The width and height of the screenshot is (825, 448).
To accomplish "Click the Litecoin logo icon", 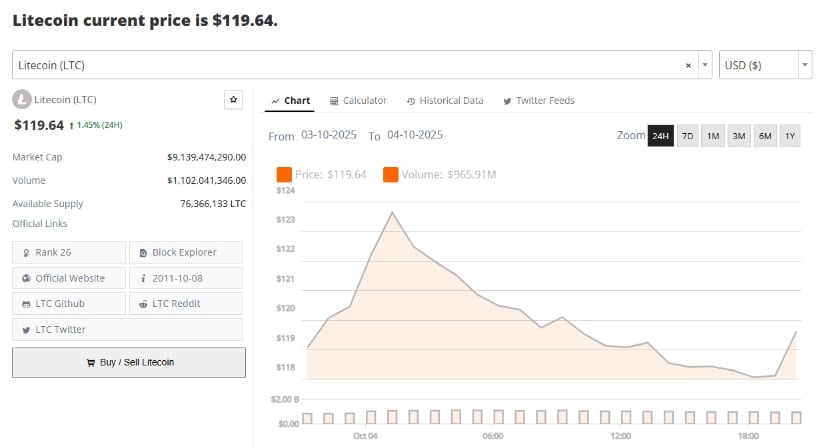I will [21, 99].
